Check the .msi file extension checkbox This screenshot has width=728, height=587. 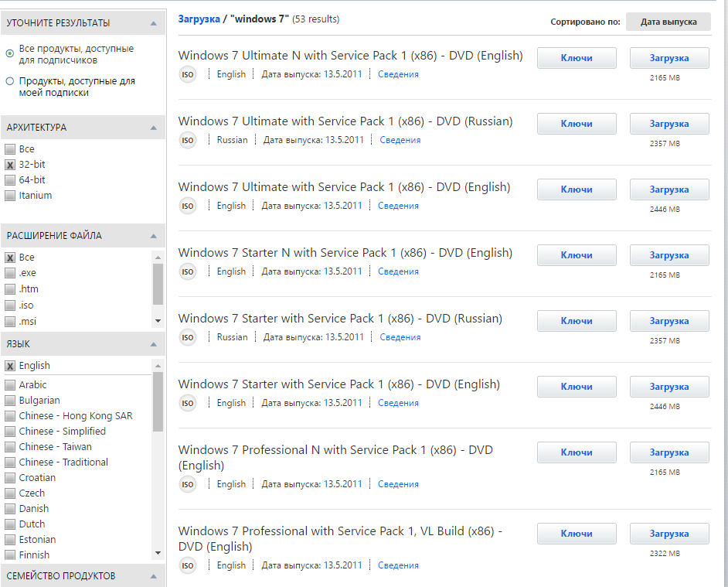pyautogui.click(x=10, y=322)
